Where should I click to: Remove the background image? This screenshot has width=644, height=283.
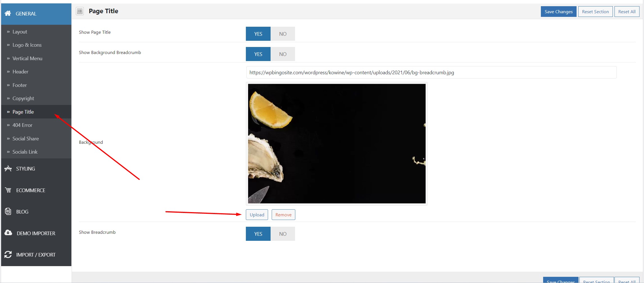pos(284,215)
